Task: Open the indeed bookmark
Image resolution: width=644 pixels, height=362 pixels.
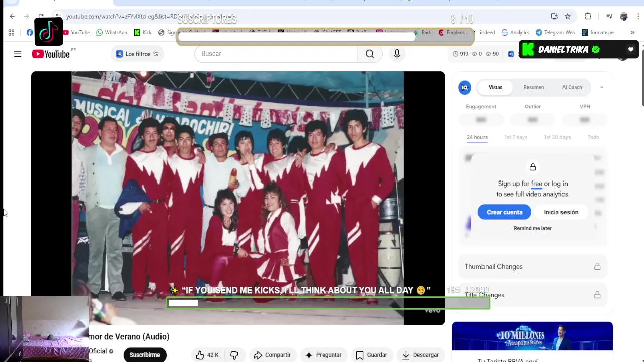Action: click(487, 32)
